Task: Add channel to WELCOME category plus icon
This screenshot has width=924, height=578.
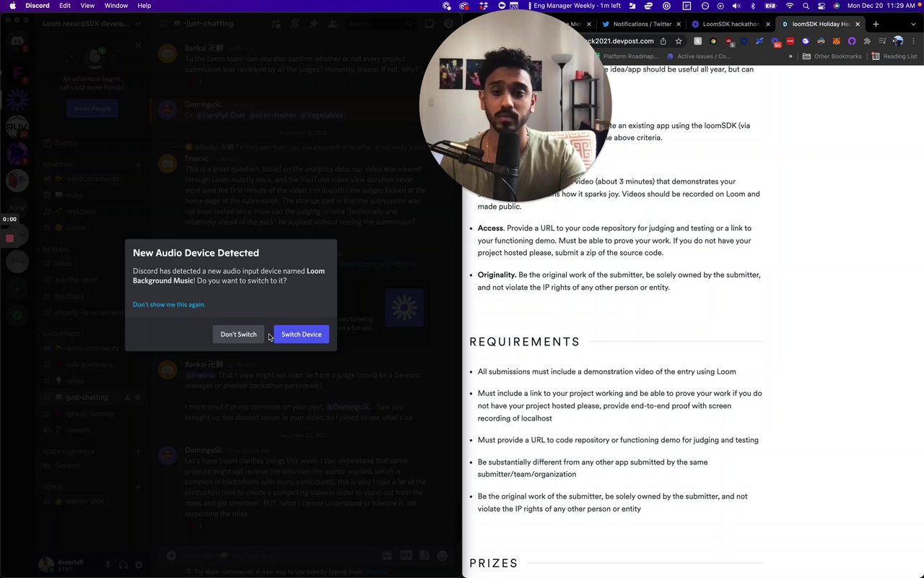Action: [x=138, y=165]
